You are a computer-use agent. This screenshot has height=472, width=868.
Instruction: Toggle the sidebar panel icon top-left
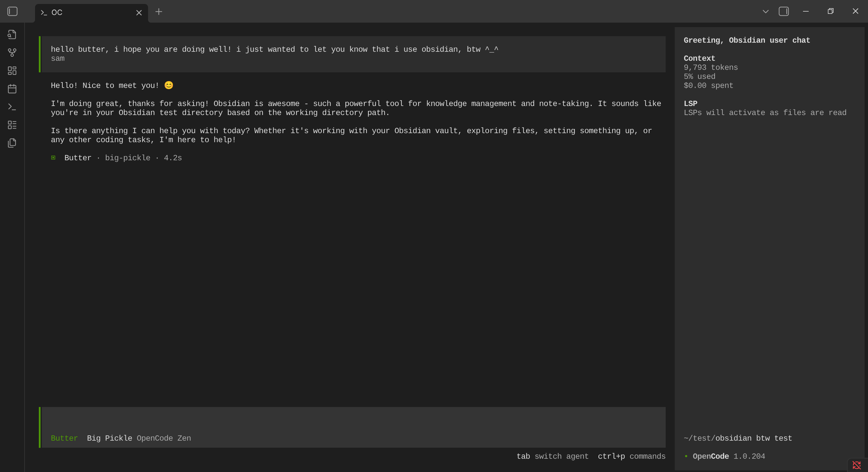coord(12,11)
